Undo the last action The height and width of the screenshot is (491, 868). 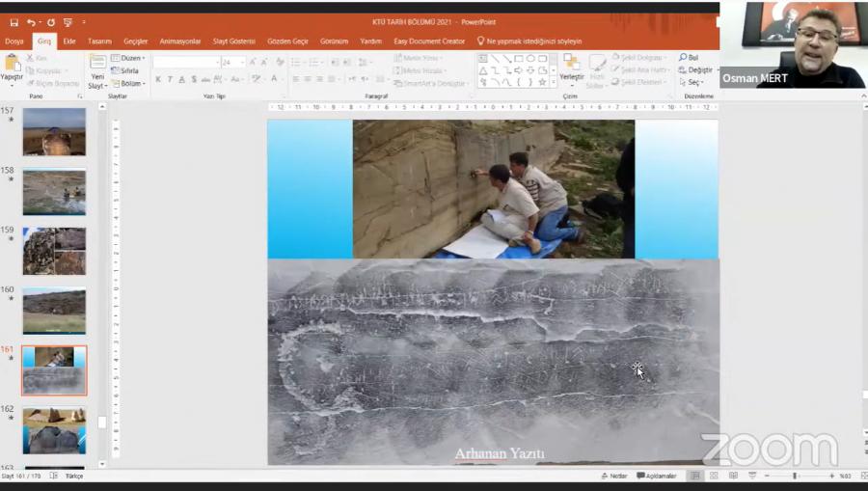click(x=31, y=23)
